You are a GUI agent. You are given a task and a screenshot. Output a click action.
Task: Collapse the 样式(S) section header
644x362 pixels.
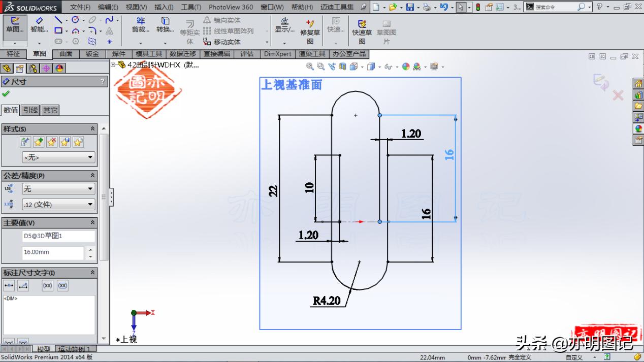click(x=93, y=128)
